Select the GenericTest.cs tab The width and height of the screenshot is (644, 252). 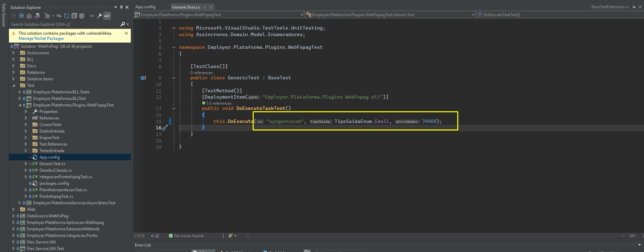186,7
